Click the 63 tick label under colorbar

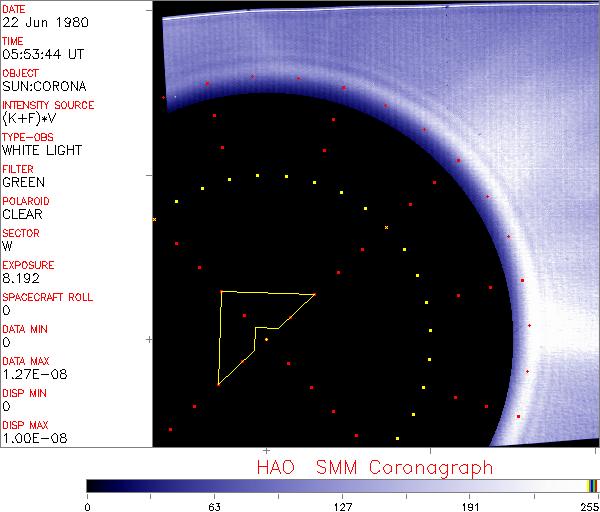click(214, 505)
